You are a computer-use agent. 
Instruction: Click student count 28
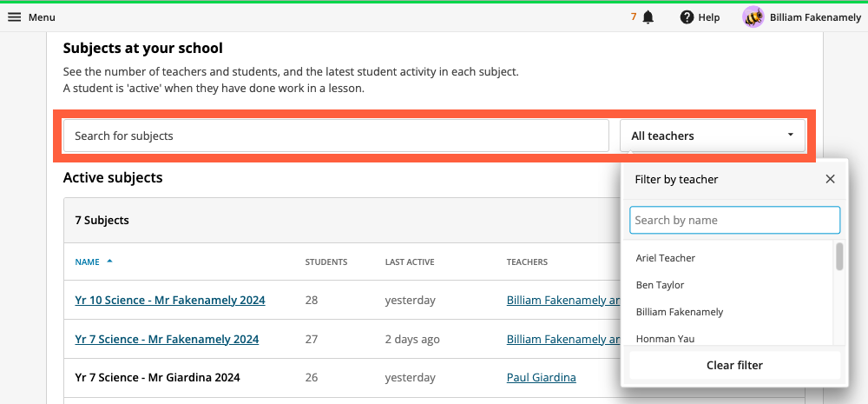click(311, 300)
